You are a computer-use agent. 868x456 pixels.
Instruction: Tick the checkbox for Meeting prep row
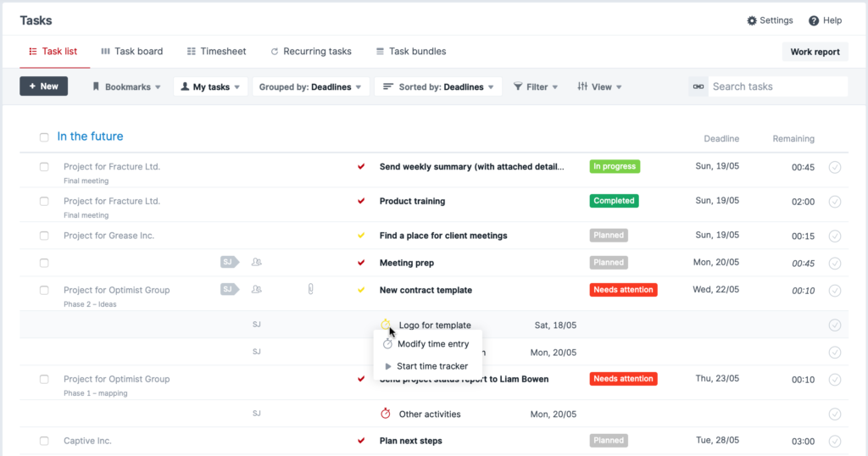(x=44, y=262)
